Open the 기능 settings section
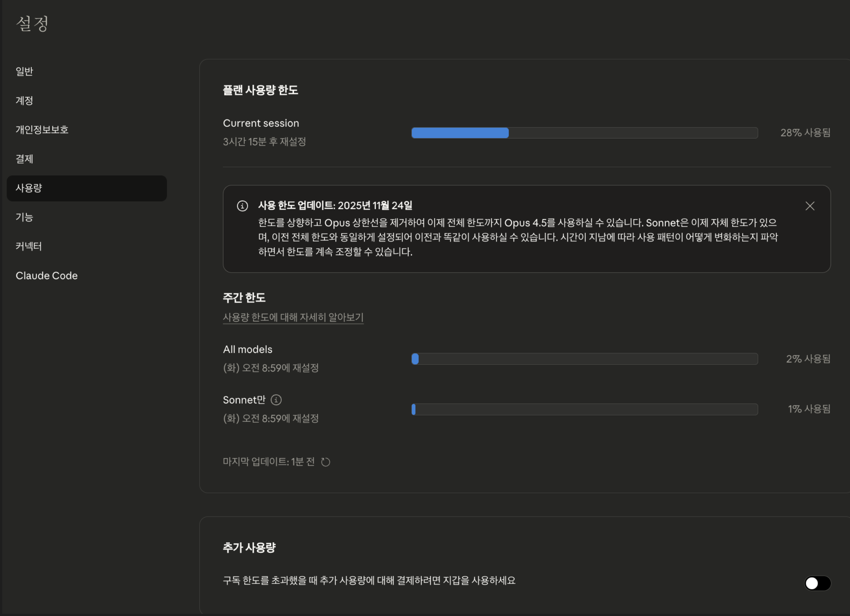The height and width of the screenshot is (616, 850). (x=24, y=217)
